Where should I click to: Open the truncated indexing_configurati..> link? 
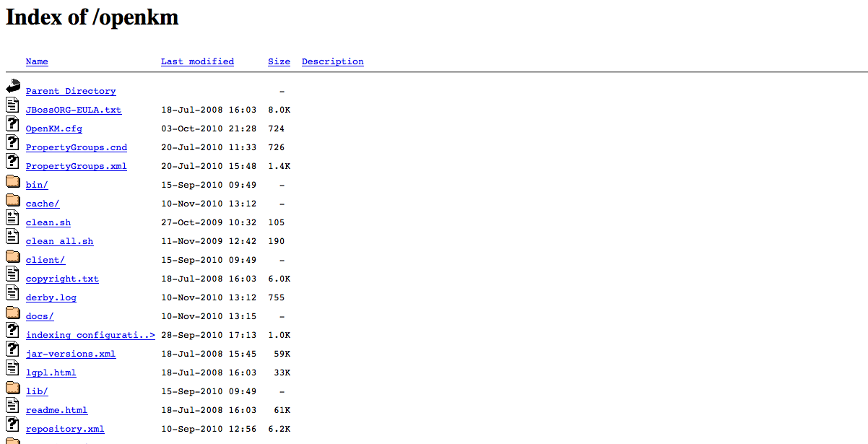click(x=90, y=335)
